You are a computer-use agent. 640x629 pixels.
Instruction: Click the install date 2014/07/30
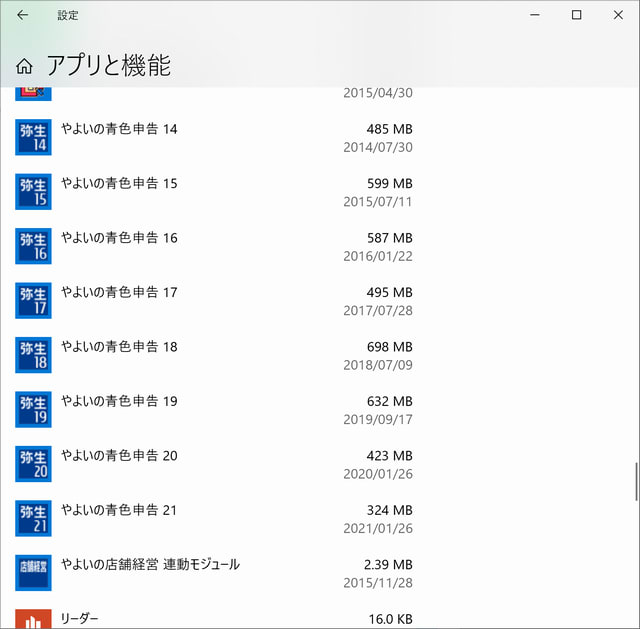tap(378, 147)
